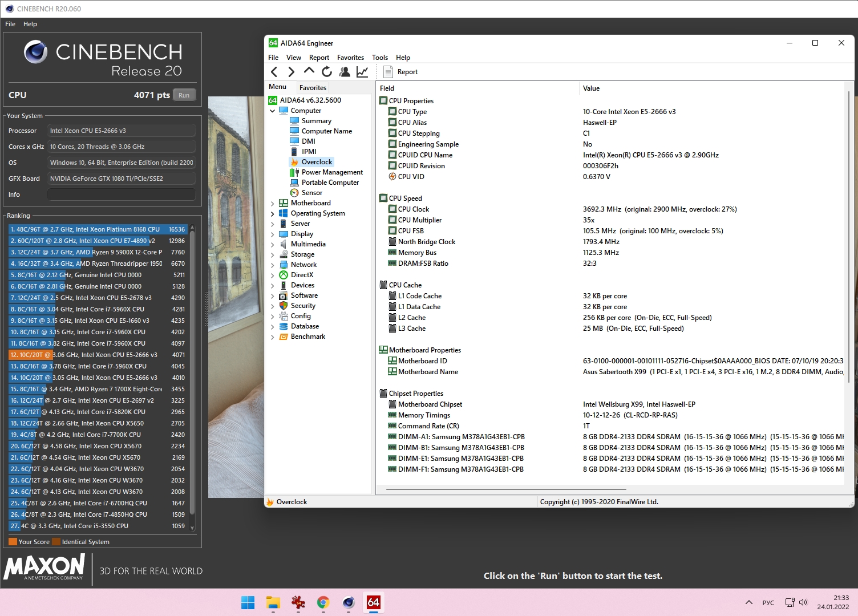Expand the Devices tree node
858x616 pixels.
coord(273,285)
